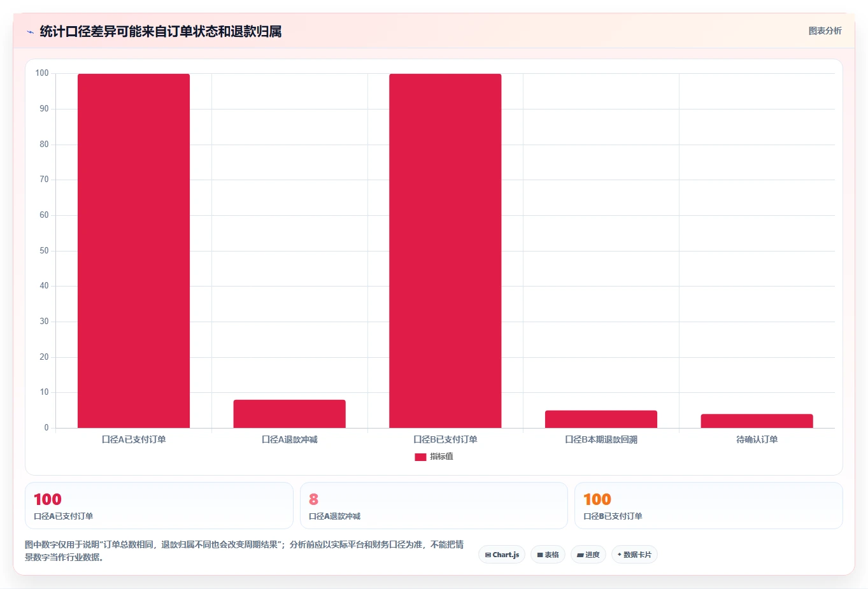Click the 指标值 legend label
This screenshot has width=868, height=589.
pos(441,457)
